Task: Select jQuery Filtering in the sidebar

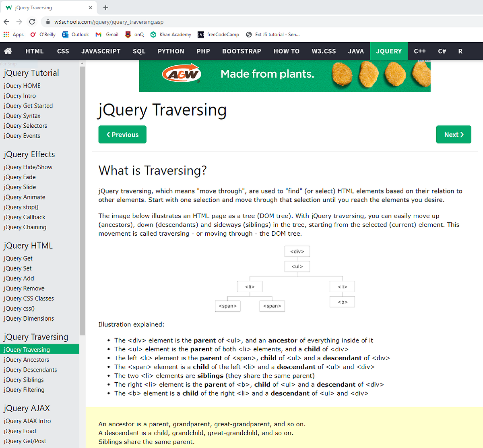Action: [24, 390]
